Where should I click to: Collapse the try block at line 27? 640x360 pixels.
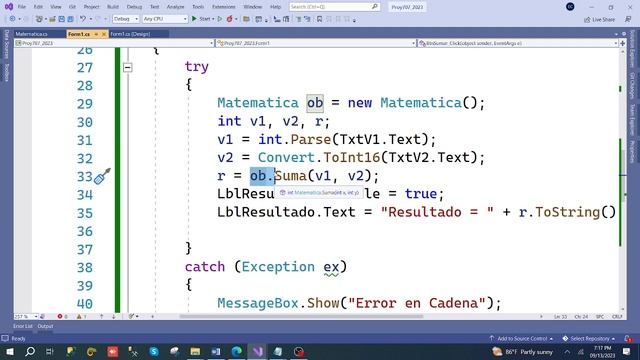click(128, 67)
